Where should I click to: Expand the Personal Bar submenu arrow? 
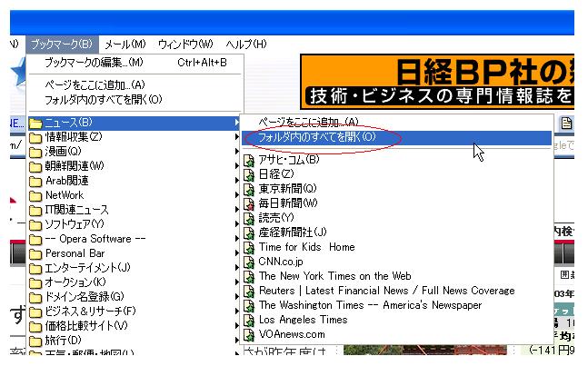pos(236,253)
